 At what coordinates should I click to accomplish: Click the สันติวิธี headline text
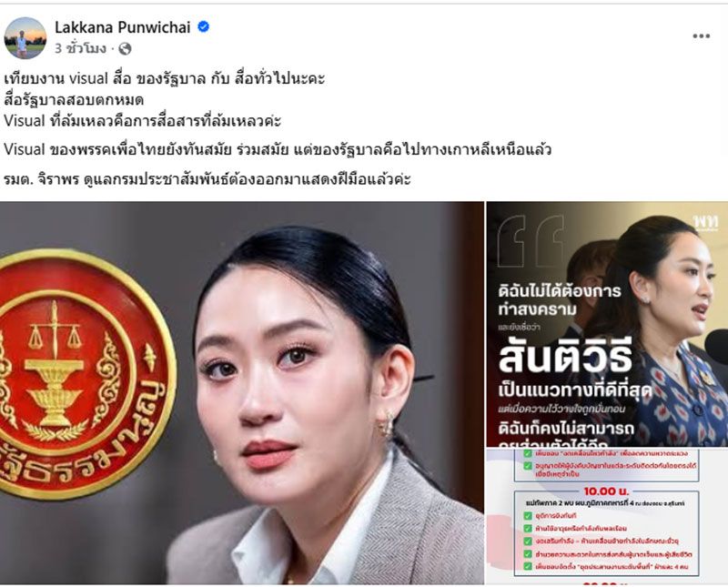[565, 359]
